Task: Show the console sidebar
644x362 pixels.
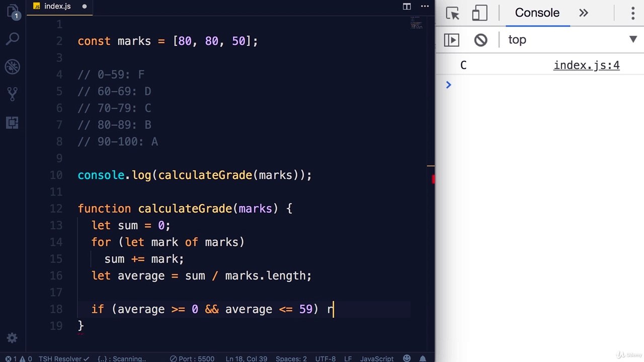Action: click(x=452, y=40)
